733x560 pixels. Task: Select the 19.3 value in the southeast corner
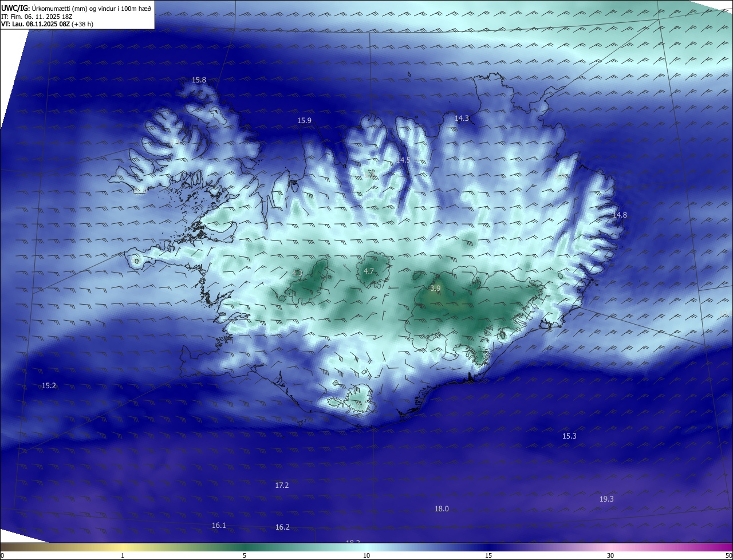pos(606,499)
